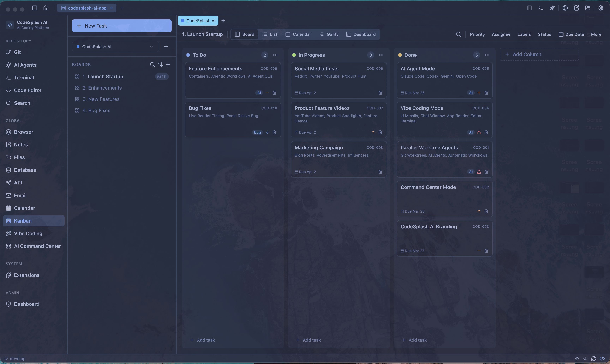Click the green In Progress status dot

click(294, 55)
